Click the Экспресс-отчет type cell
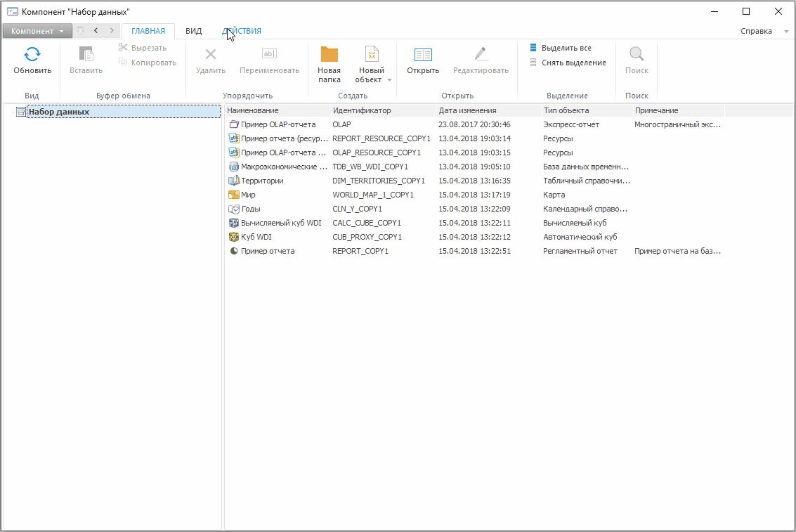796x532 pixels. tap(571, 124)
